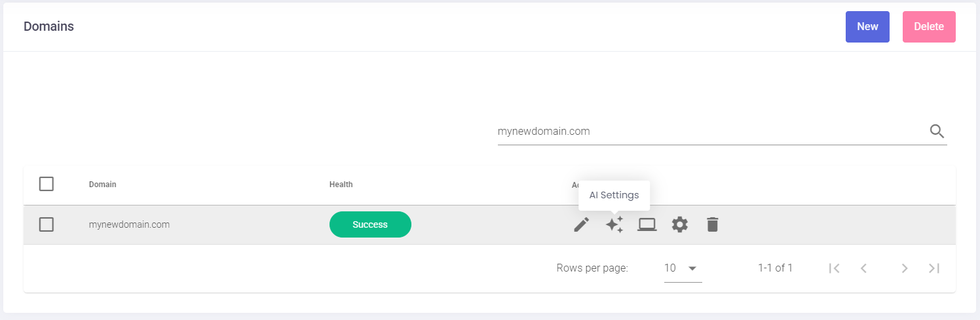Go to the first page of results
This screenshot has width=980, height=320.
click(x=834, y=268)
